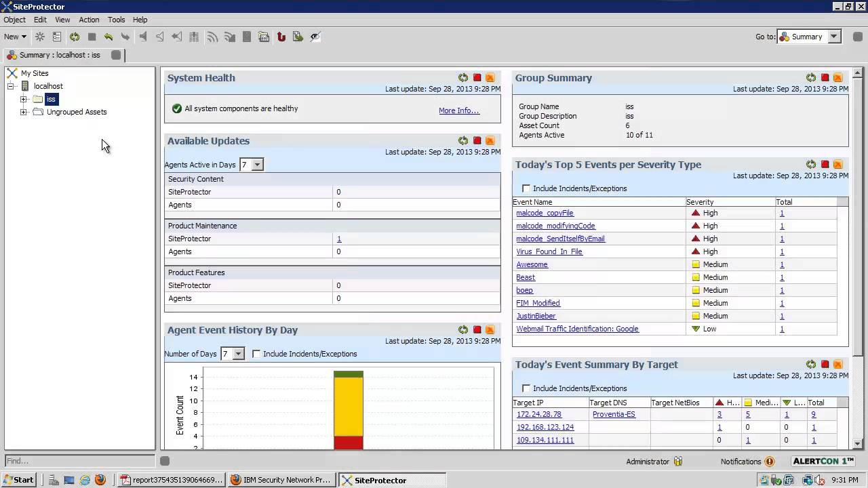
Task: Click the green Refresh toolbar icon
Action: click(75, 37)
